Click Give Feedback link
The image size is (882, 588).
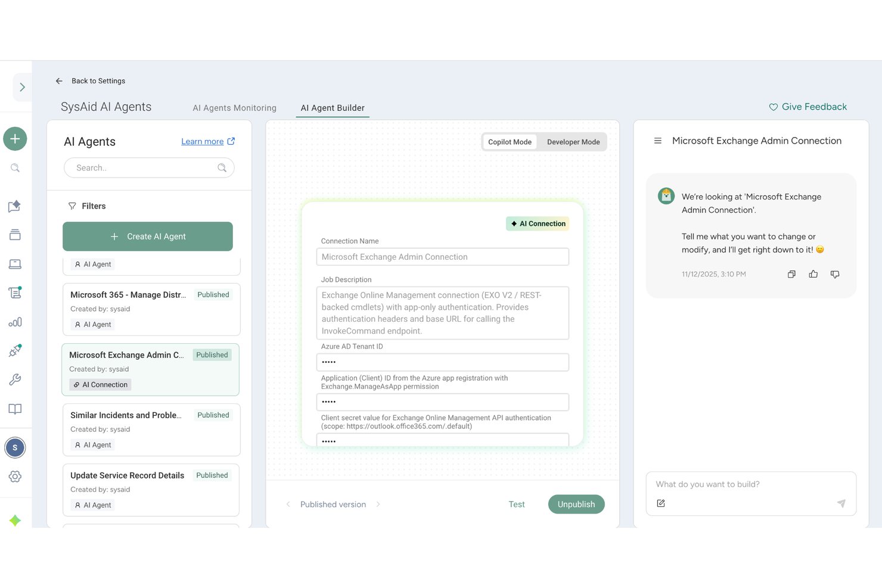pos(808,107)
